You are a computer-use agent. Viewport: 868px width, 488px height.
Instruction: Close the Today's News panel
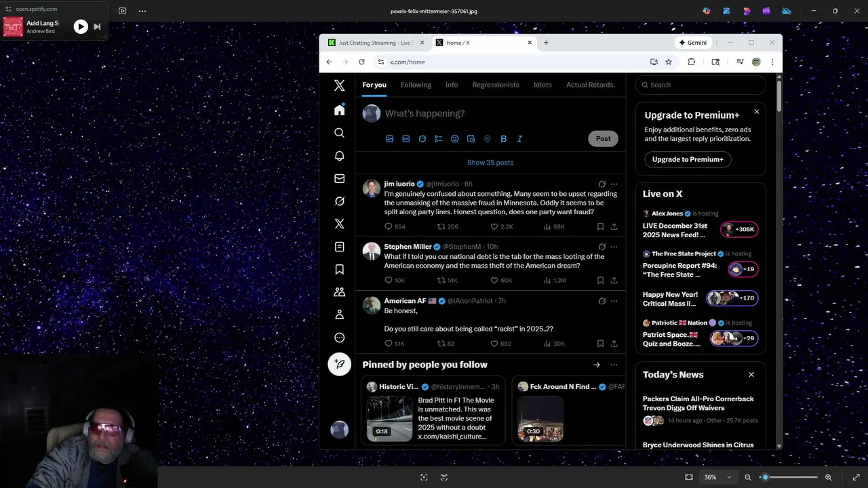[751, 375]
